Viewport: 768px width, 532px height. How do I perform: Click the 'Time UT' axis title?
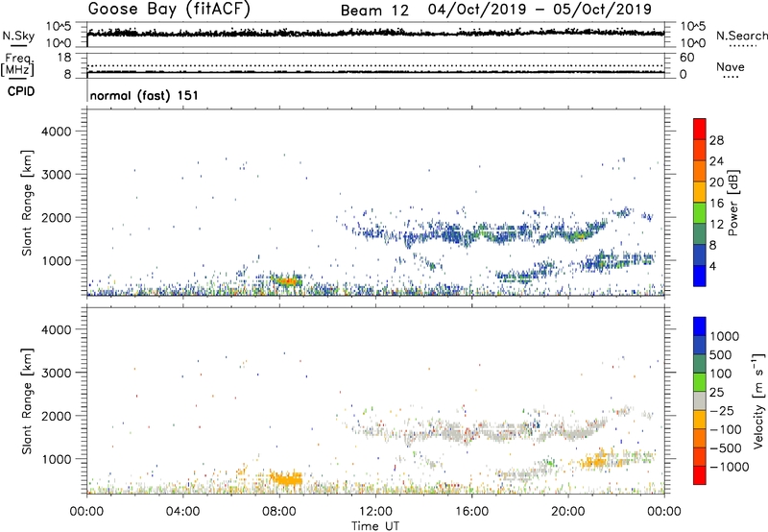click(x=375, y=526)
